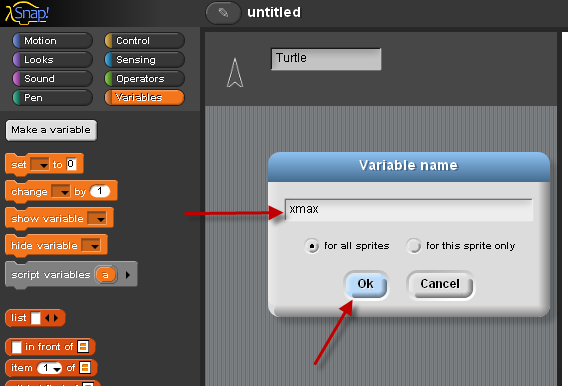Remove list block input with left arrow
Image resolution: width=568 pixels, height=386 pixels.
[x=47, y=318]
